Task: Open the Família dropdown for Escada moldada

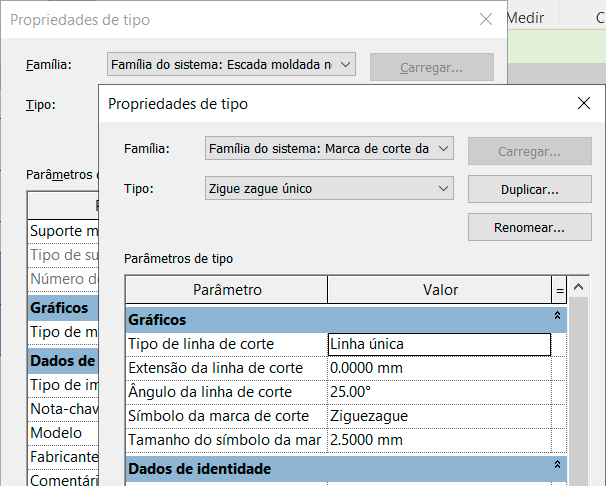Action: coord(231,65)
